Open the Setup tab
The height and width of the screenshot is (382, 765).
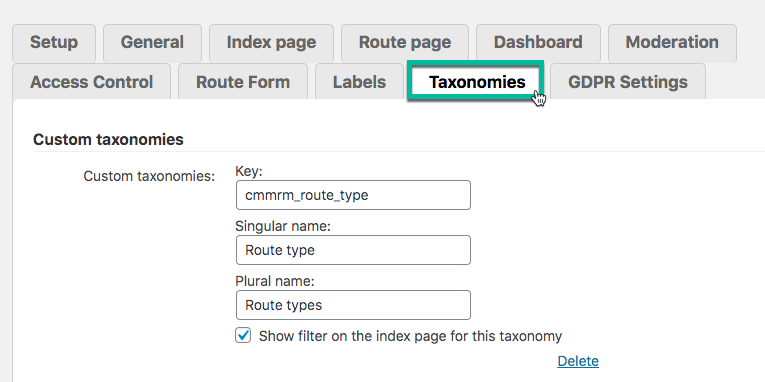coord(54,43)
